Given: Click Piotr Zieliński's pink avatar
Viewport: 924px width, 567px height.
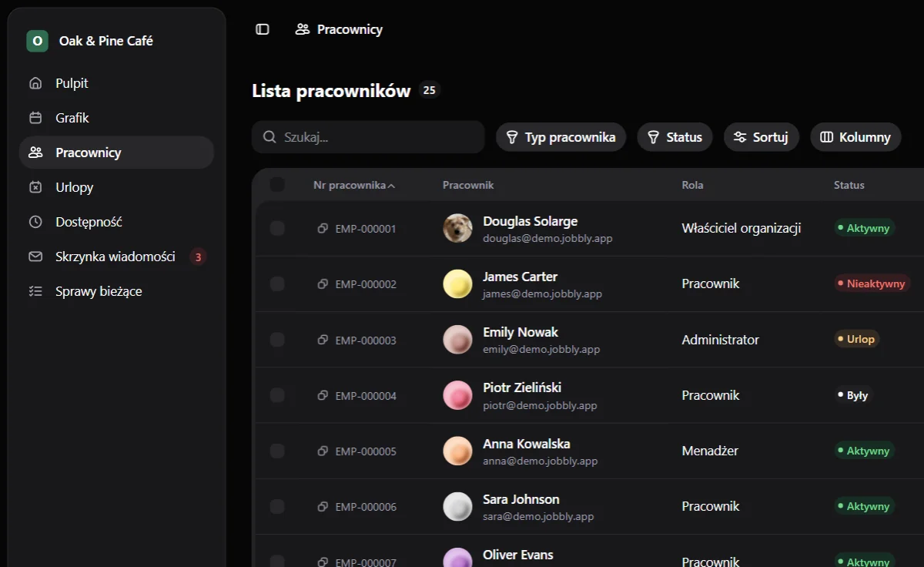Looking at the screenshot, I should (457, 395).
